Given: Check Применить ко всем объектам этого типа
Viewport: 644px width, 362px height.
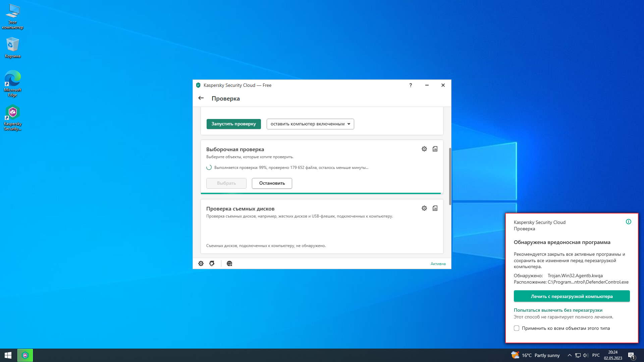Looking at the screenshot, I should tap(517, 328).
